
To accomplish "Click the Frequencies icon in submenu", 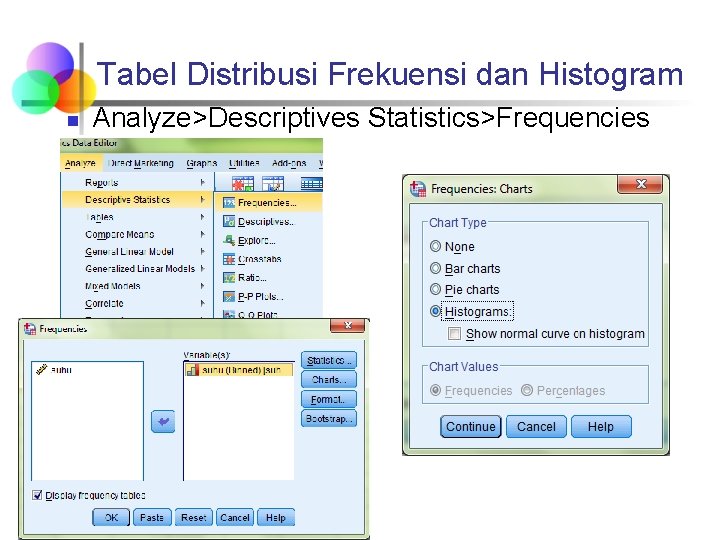I will pyautogui.click(x=229, y=202).
